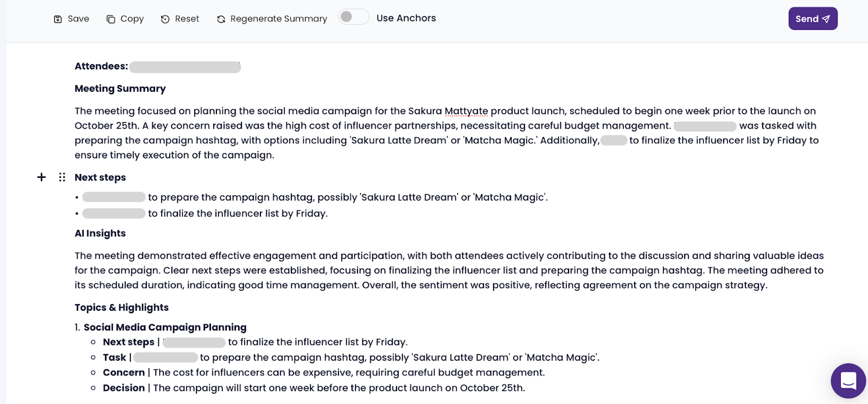Viewport: 868px width, 404px height.
Task: Click the Attendees redacted names field
Action: (x=185, y=67)
